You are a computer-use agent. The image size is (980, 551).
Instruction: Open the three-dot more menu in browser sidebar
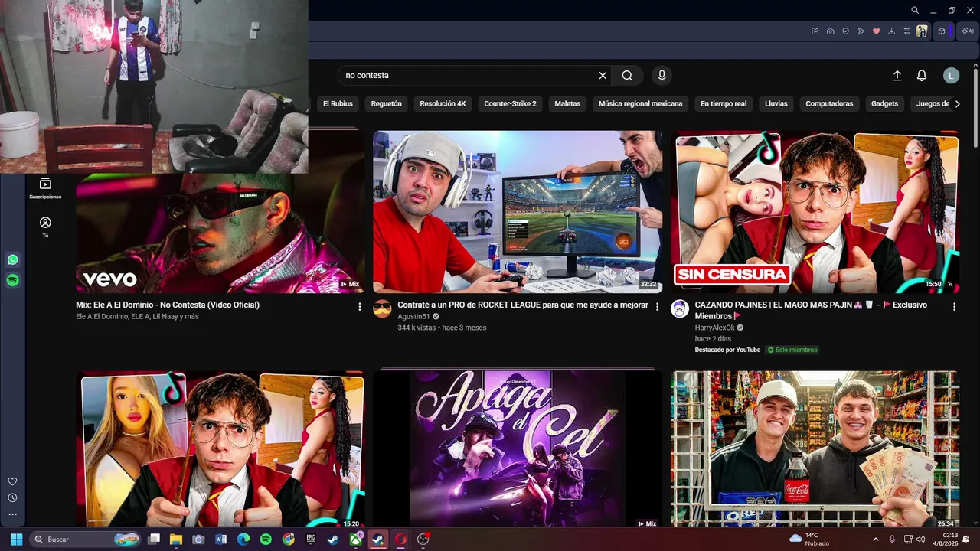click(12, 514)
